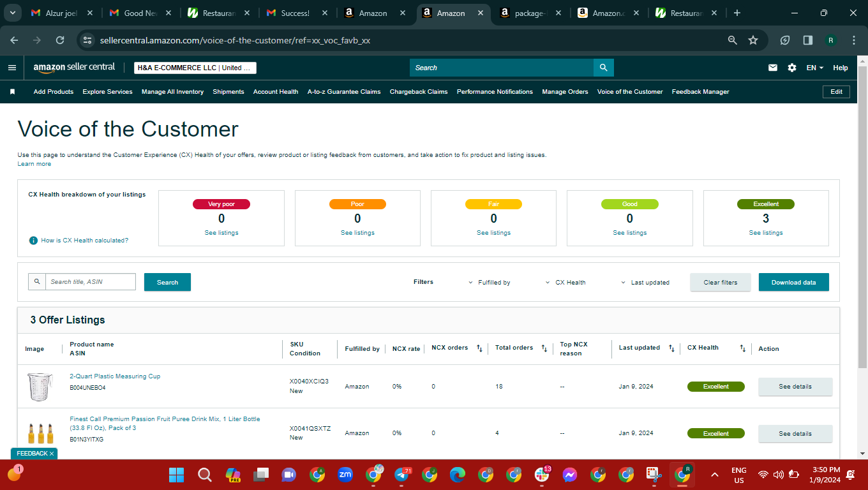This screenshot has width=868, height=490.
Task: Open Manage All Inventory in the nav bar
Action: point(172,92)
